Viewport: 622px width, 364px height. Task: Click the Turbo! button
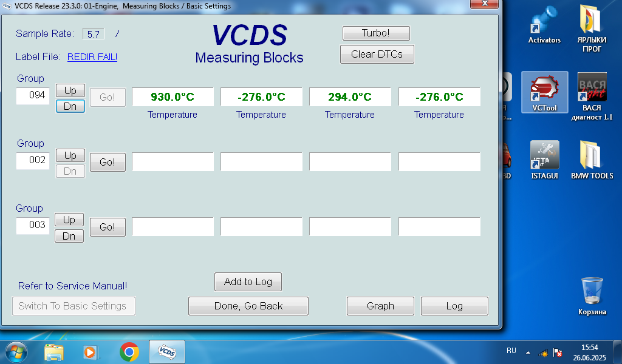[376, 33]
